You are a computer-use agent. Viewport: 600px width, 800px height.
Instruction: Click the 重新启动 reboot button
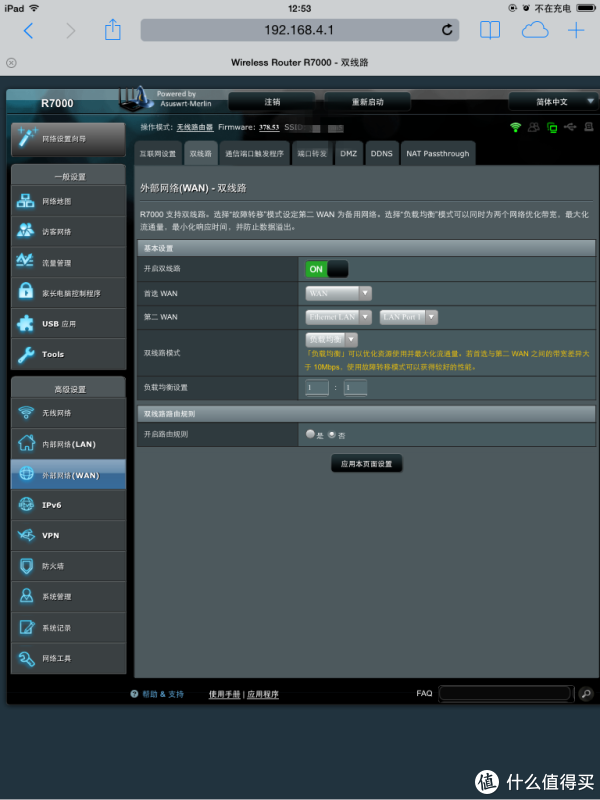[367, 102]
